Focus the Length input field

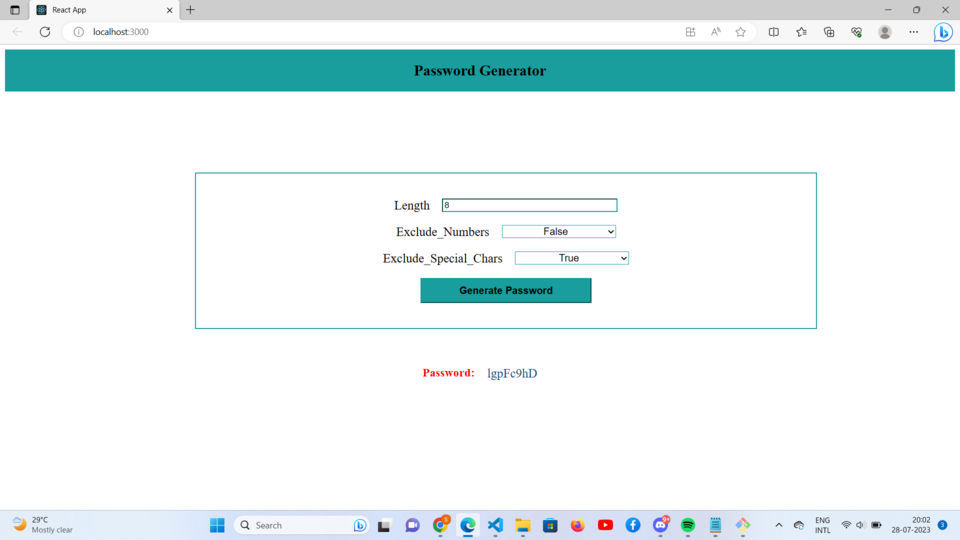pos(530,205)
